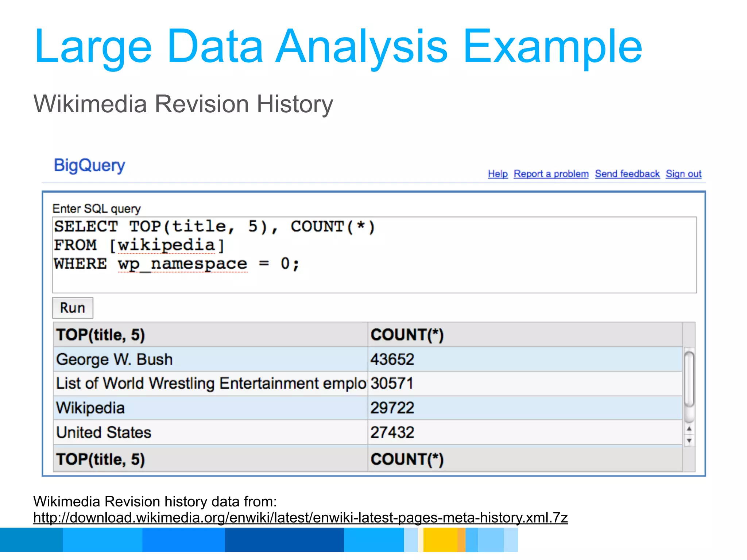Image resolution: width=747 pixels, height=560 pixels.
Task: Click the Enter SQL query label
Action: [x=96, y=209]
